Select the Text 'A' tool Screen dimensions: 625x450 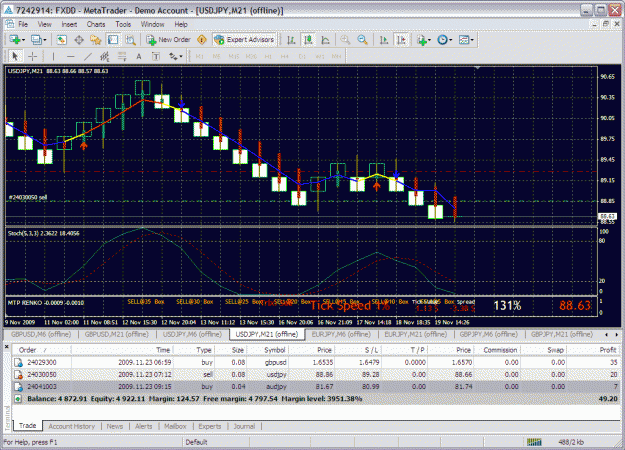click(x=139, y=57)
